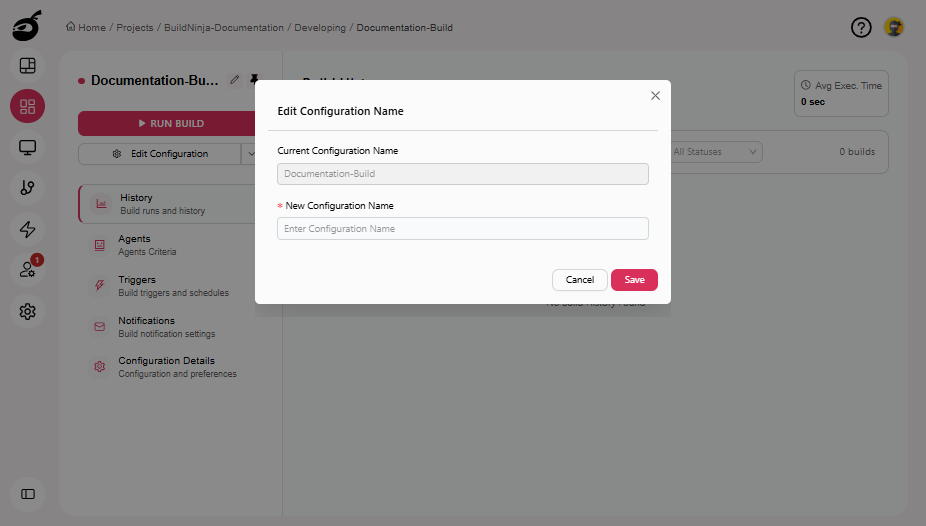
Task: Open the dashboard layout sidebar icon
Action: [x=28, y=66]
